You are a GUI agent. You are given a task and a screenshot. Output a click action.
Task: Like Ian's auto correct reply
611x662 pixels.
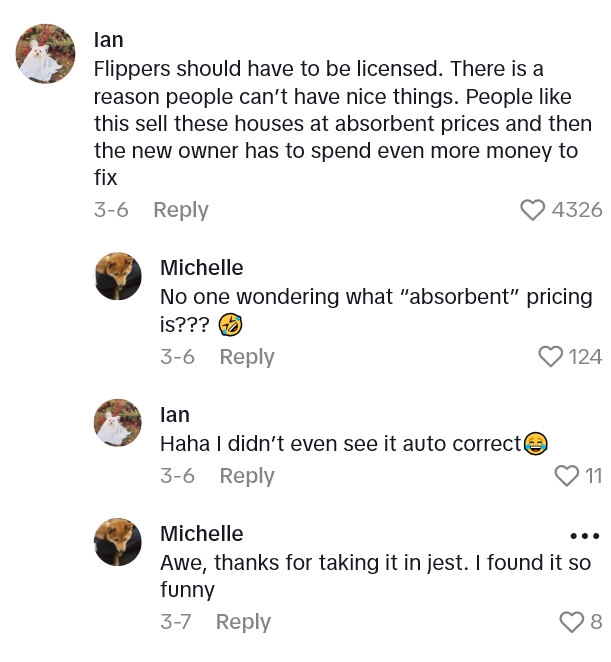pyautogui.click(x=567, y=476)
